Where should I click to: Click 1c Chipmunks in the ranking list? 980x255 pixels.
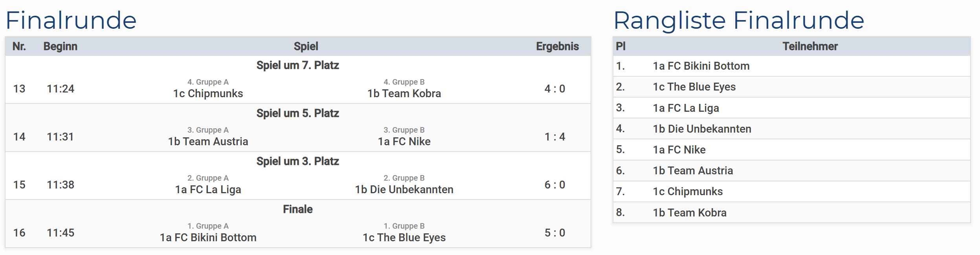[688, 192]
